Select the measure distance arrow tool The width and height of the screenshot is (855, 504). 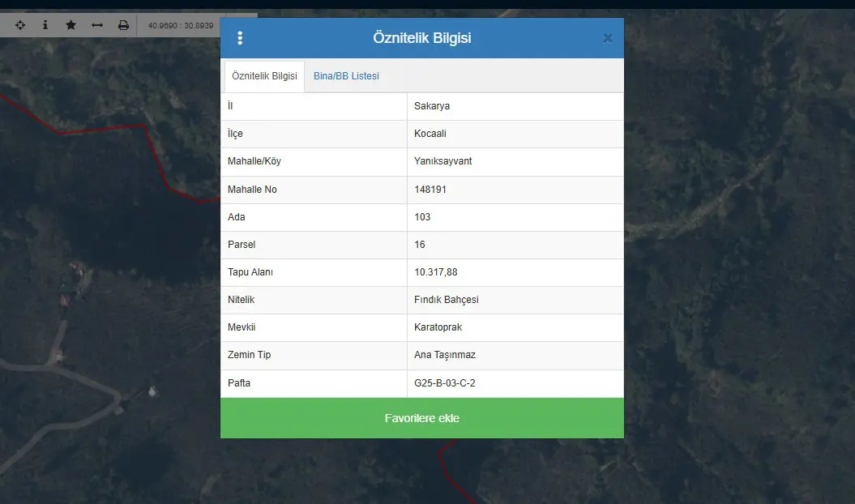(x=97, y=25)
